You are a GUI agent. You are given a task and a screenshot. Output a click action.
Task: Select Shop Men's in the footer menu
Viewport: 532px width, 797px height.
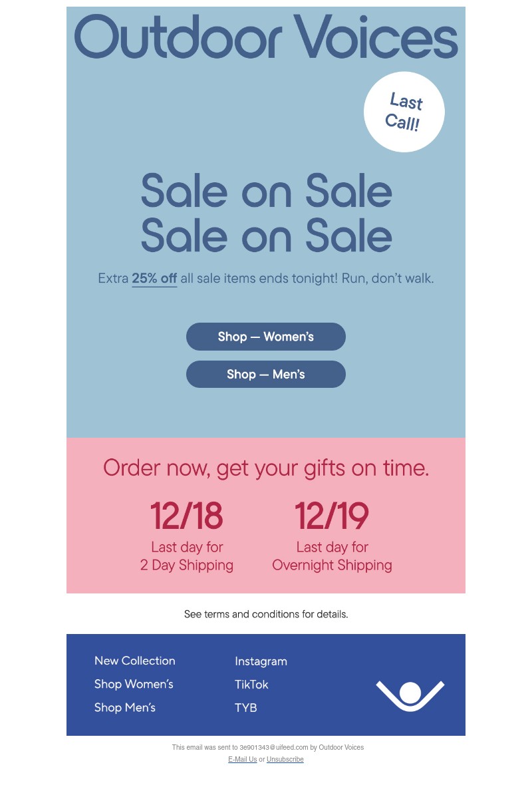tap(125, 708)
